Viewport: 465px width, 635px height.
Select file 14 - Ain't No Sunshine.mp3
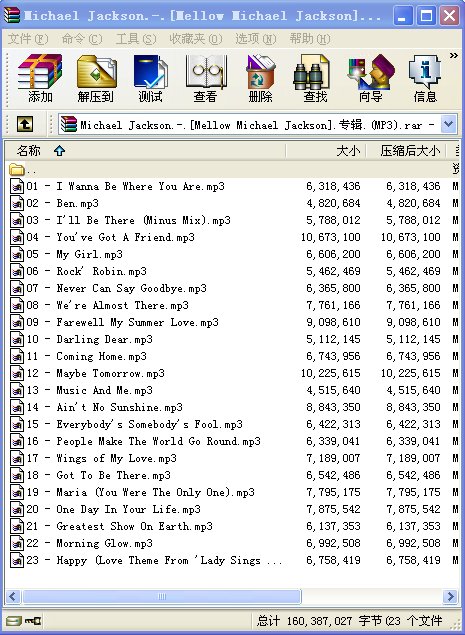coord(105,407)
